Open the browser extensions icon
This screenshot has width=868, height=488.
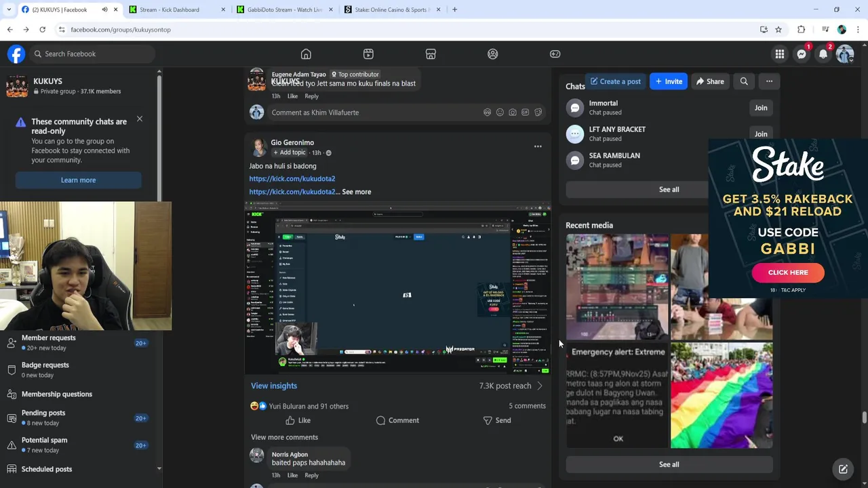click(801, 29)
